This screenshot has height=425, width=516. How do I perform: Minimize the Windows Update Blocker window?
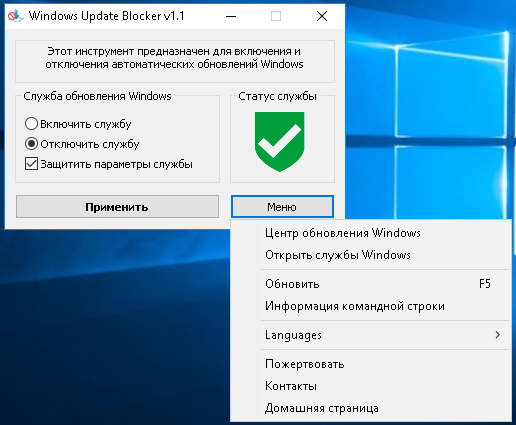[x=231, y=16]
